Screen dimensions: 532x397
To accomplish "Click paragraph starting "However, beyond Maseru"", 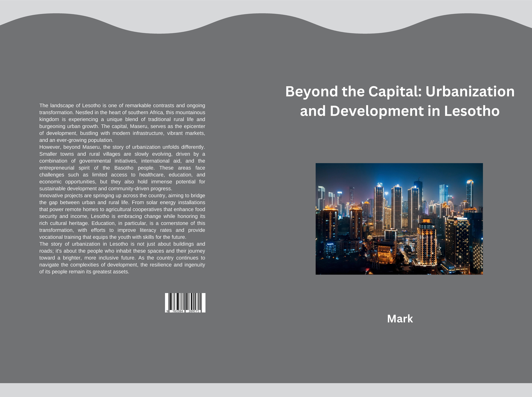I will tap(122, 168).
